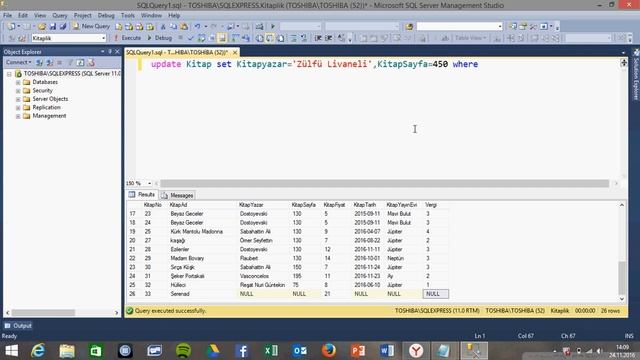Open the Connect dropdown in Object Explorer
This screenshot has height=360, width=640.
tap(18, 62)
